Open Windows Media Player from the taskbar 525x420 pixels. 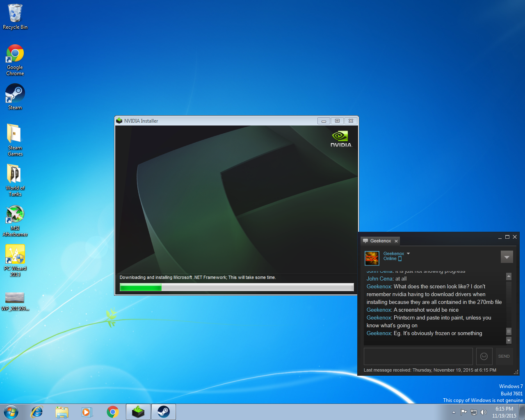[87, 412]
